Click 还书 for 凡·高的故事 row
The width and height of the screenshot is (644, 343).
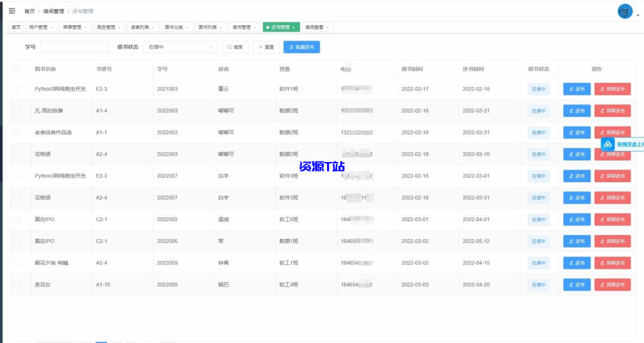pos(577,111)
